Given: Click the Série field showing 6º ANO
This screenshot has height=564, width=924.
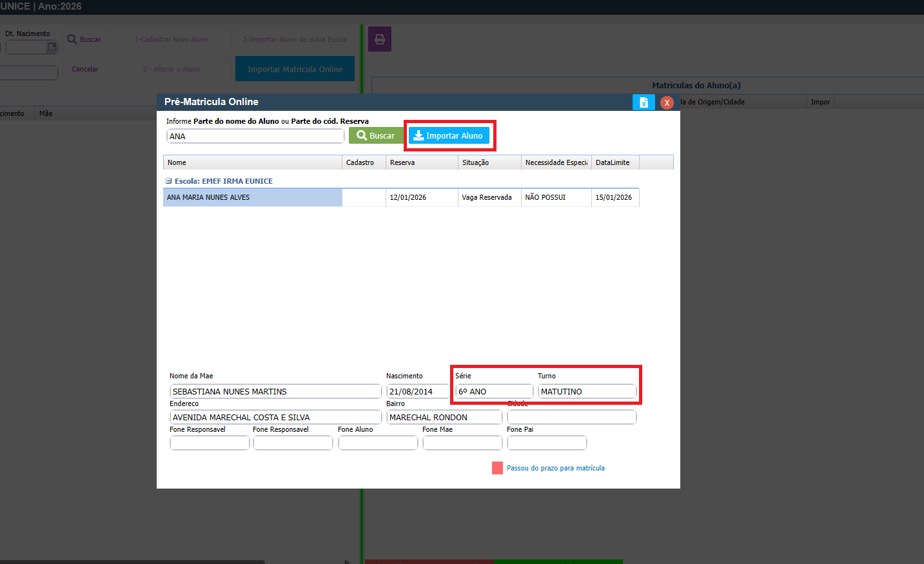Looking at the screenshot, I should [x=494, y=392].
